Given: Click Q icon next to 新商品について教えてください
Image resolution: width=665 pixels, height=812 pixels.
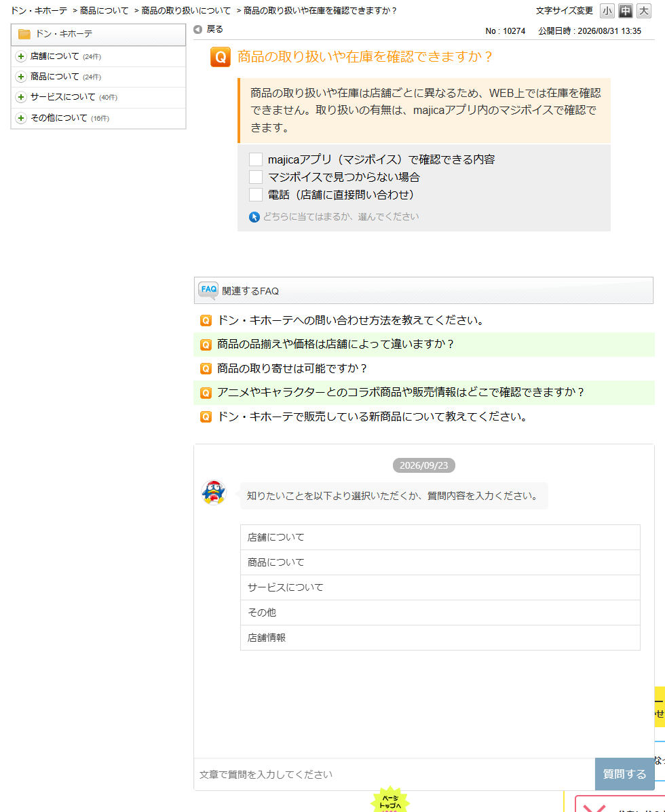Looking at the screenshot, I should pos(206,417).
